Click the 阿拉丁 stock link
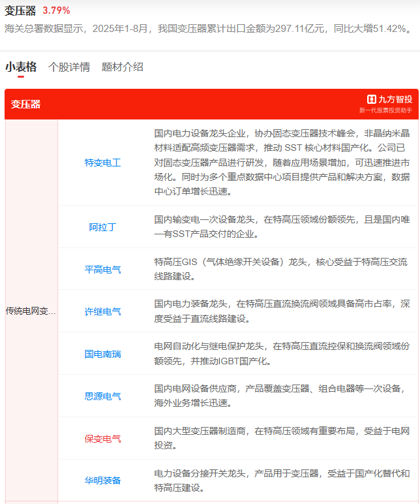This screenshot has height=504, width=420. click(103, 227)
